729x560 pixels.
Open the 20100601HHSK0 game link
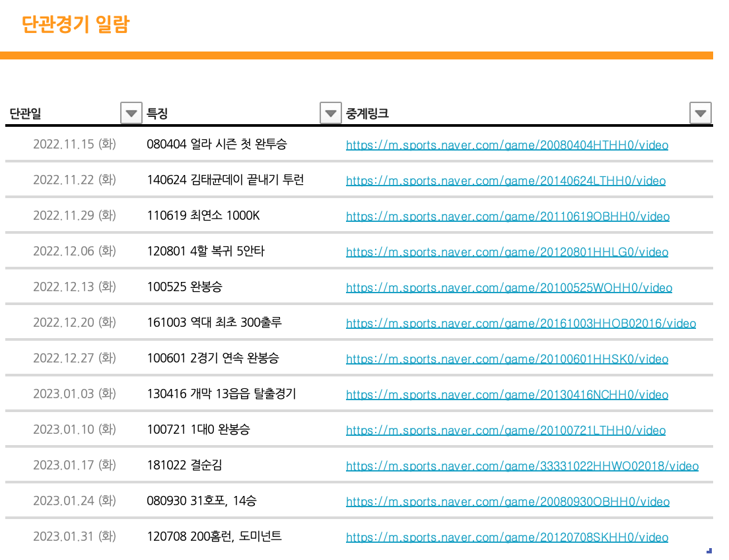506,359
